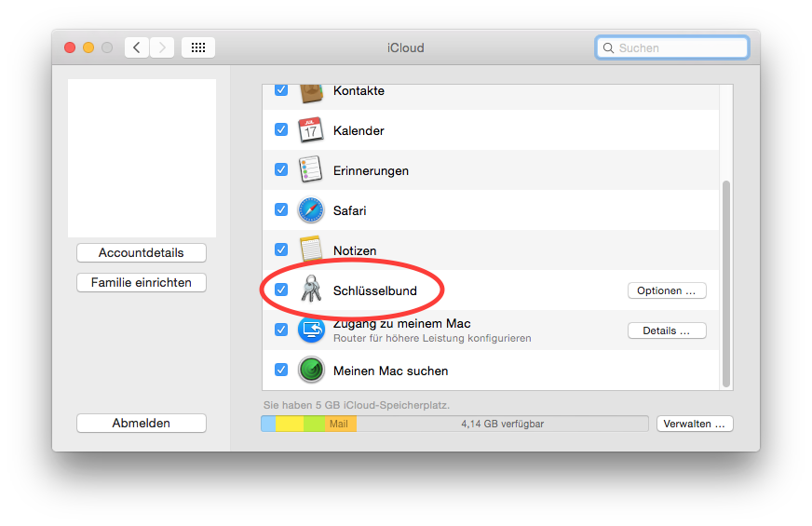Toggle the Schlüsselbund checkbox
Screen dimensions: 812x526
281,290
